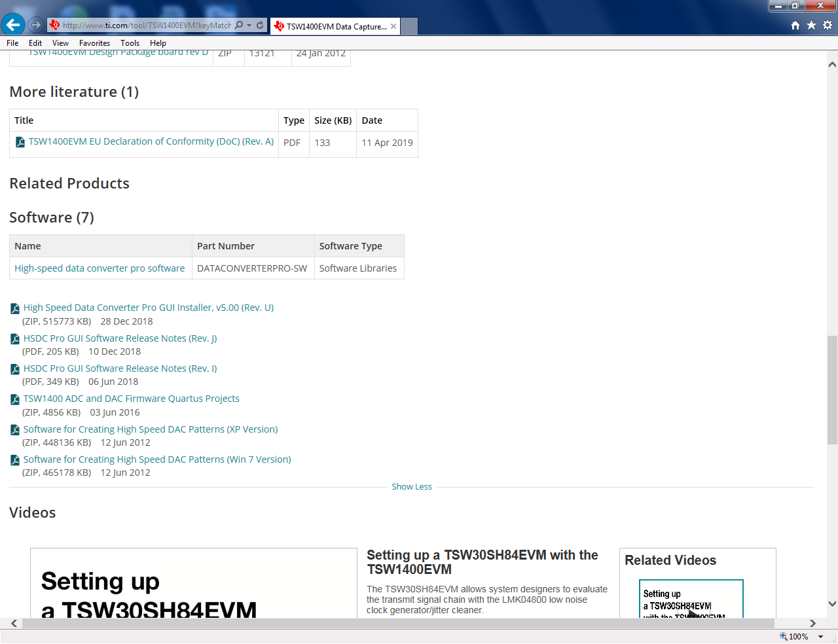Screen dimensions: 838x644
Task: Download DAC Patterns software (Win 7 Version)
Action: click(157, 459)
